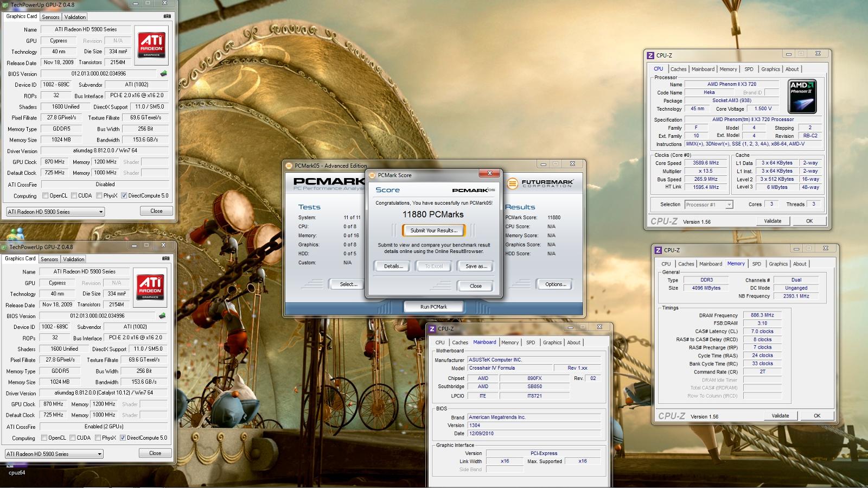This screenshot has height=488, width=868.
Task: Click To Excel button in Score dialog
Action: 433,266
